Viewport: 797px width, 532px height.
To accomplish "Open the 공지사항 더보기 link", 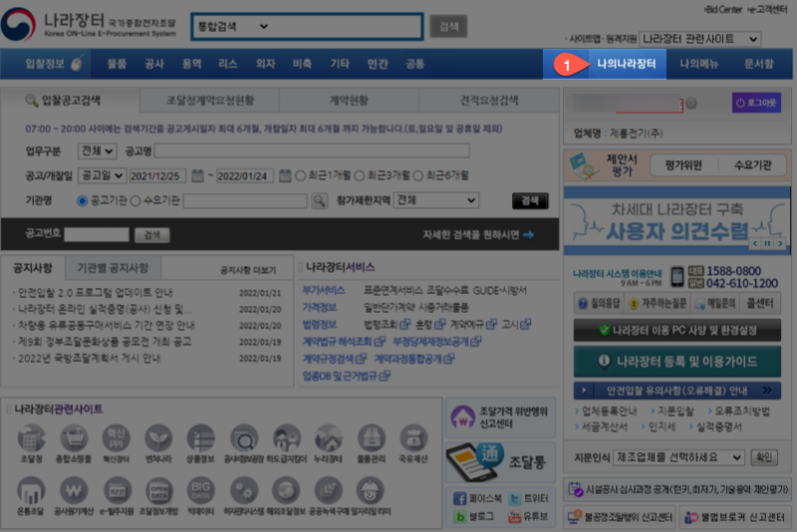I will pos(248,270).
